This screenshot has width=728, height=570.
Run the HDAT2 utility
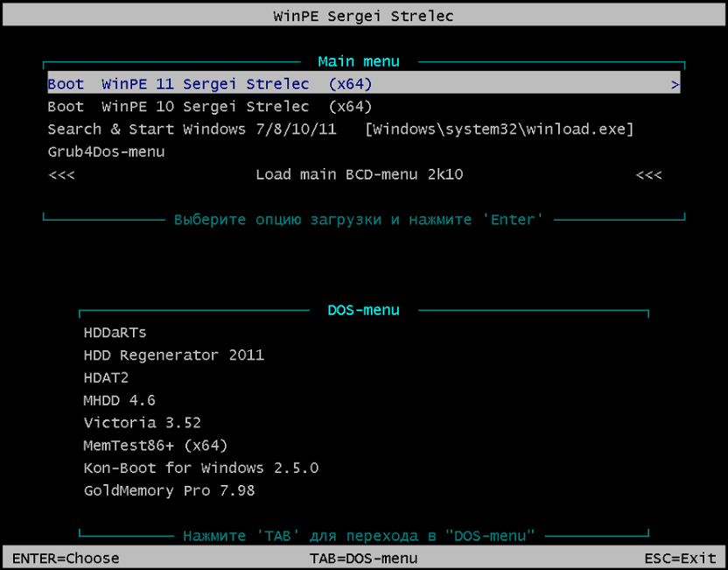tap(106, 378)
